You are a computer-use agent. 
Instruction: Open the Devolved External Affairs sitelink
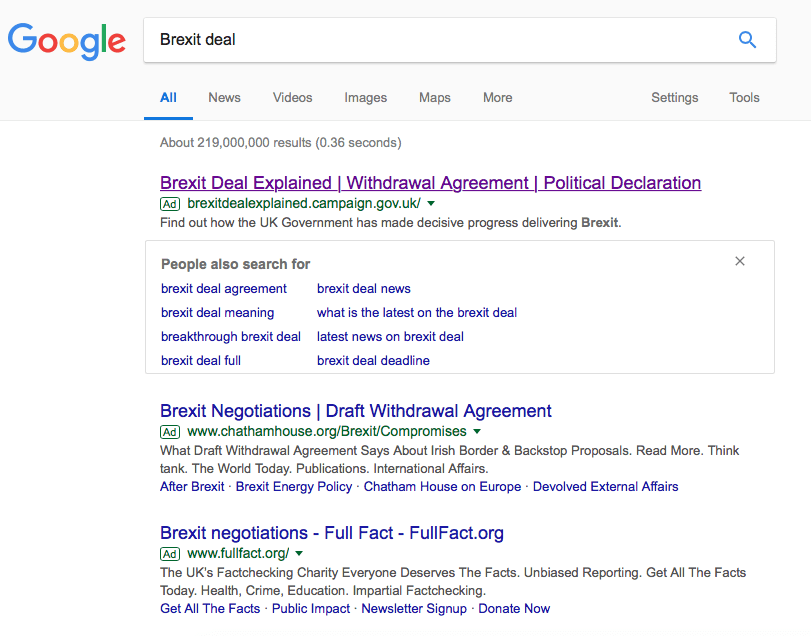tap(605, 487)
